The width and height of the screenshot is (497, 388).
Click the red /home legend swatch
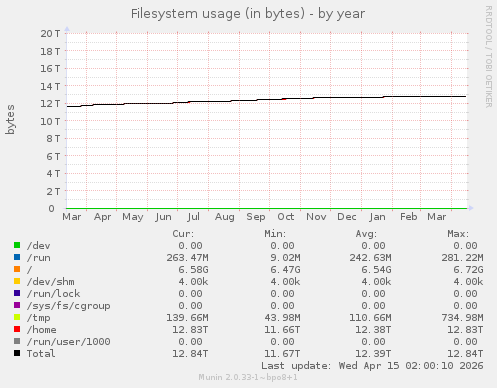click(17, 329)
